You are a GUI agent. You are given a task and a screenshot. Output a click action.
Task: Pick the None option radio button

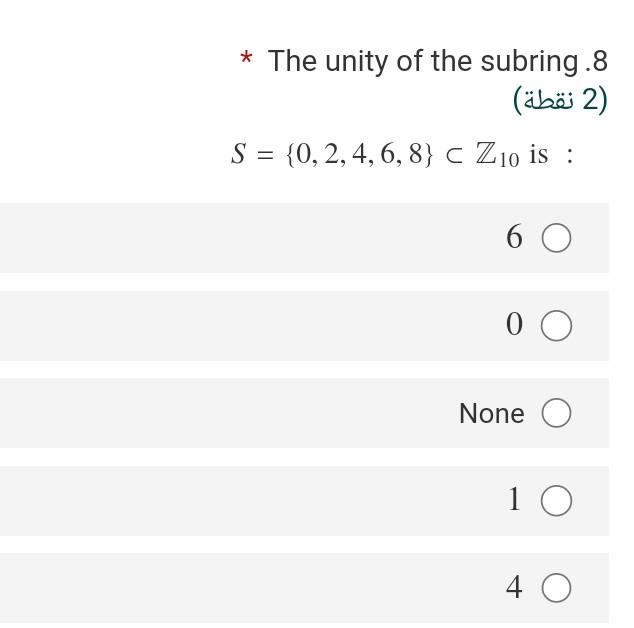(x=556, y=413)
